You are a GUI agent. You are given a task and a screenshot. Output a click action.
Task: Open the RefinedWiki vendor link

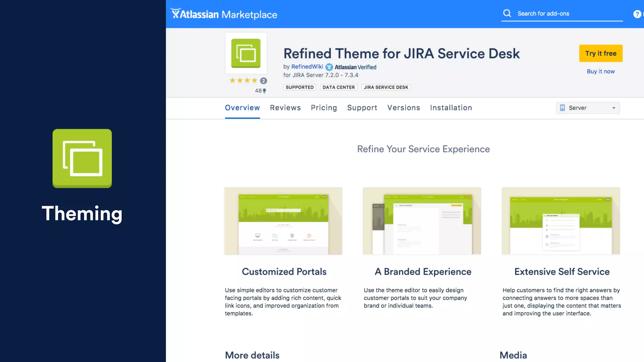pyautogui.click(x=307, y=67)
